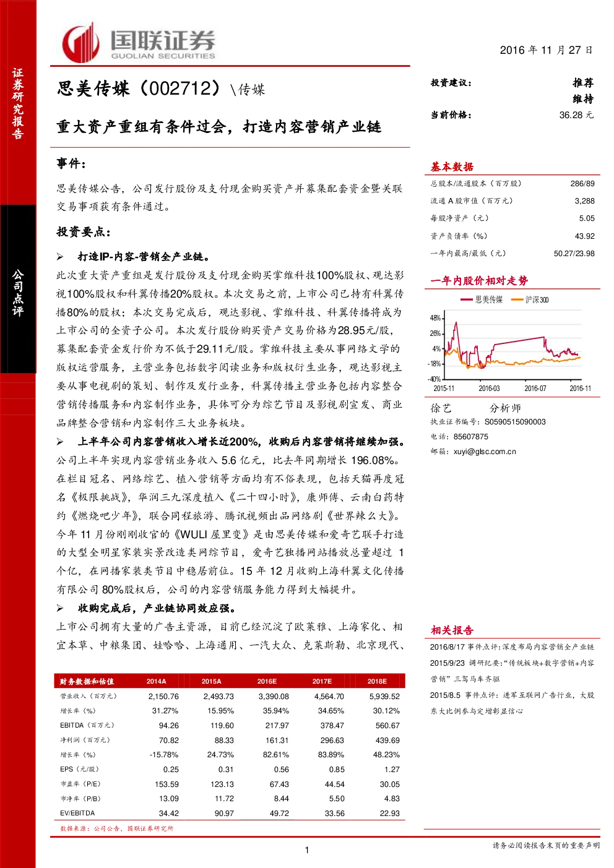The image size is (614, 868).
Task: Click the license number S0590515090003
Action: point(515,422)
